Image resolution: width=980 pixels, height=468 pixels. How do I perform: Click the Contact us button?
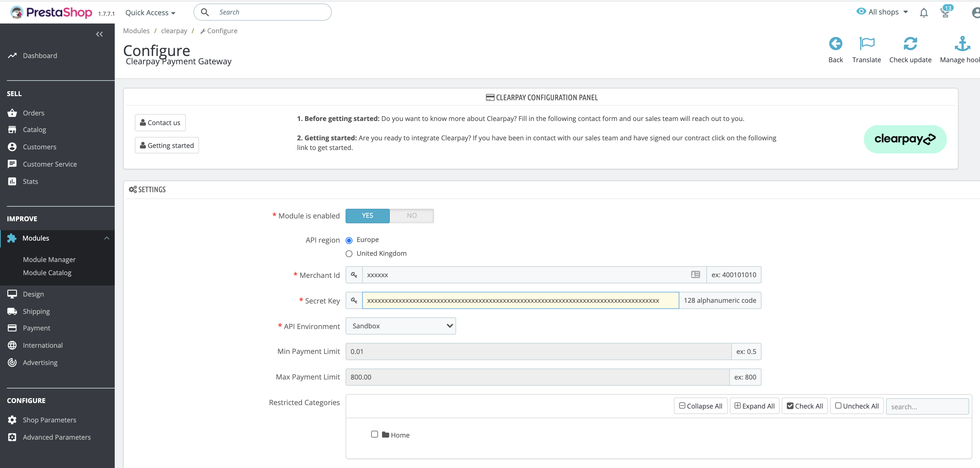click(160, 122)
